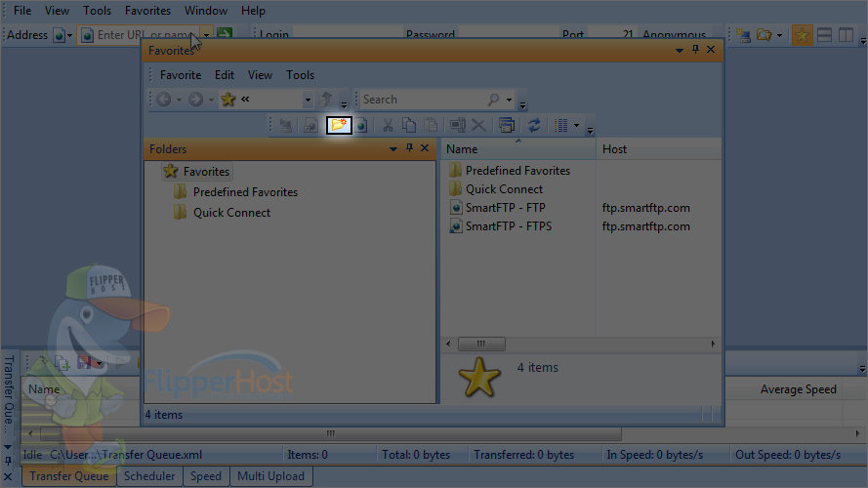Click the save disk icon in Transfer Queue

tap(84, 363)
